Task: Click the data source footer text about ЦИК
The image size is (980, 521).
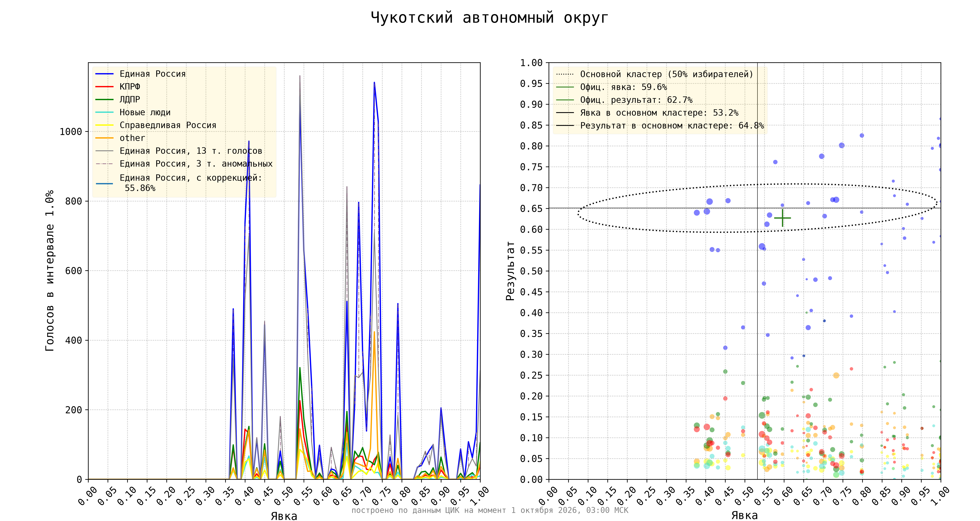Action: [x=490, y=510]
